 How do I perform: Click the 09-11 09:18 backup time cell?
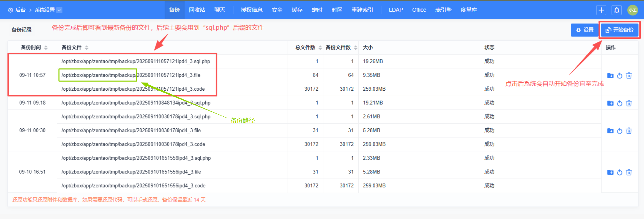(x=32, y=103)
